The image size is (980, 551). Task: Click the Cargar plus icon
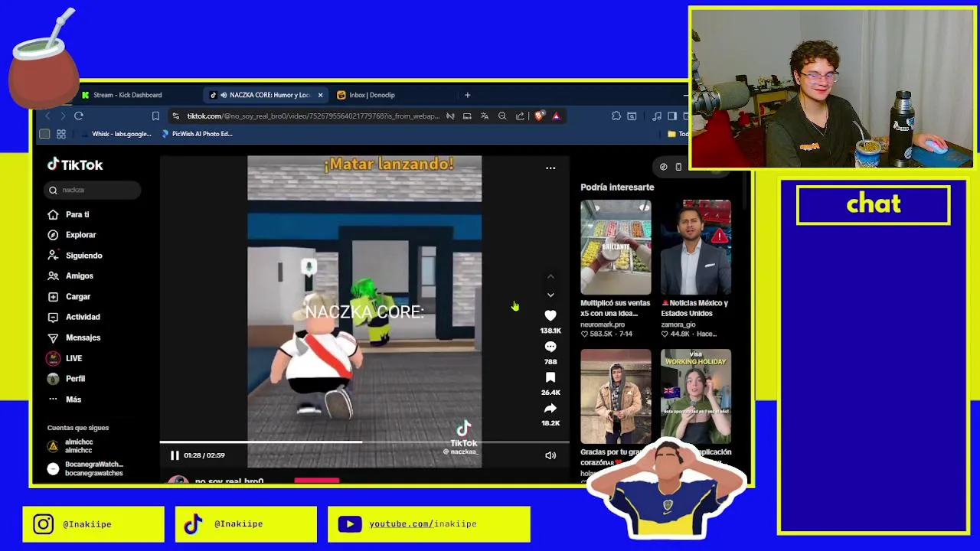[x=53, y=296]
